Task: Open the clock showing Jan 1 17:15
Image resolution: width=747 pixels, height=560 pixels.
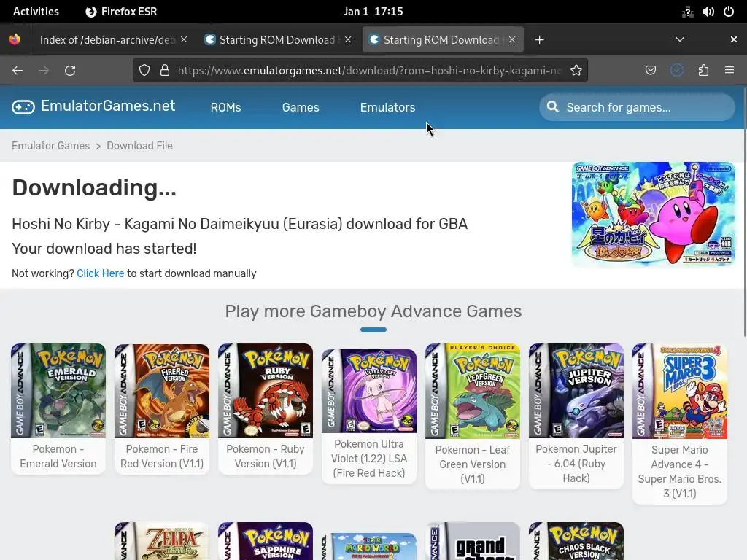Action: tap(373, 12)
